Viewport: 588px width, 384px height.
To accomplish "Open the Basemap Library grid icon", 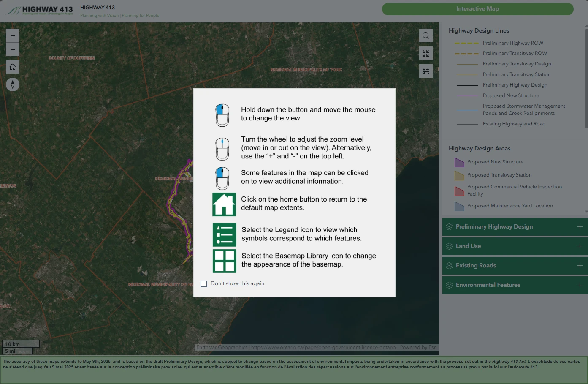I will [x=426, y=53].
